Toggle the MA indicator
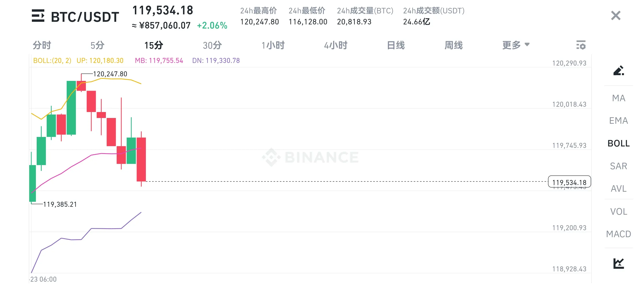The height and width of the screenshot is (291, 644). click(x=619, y=98)
